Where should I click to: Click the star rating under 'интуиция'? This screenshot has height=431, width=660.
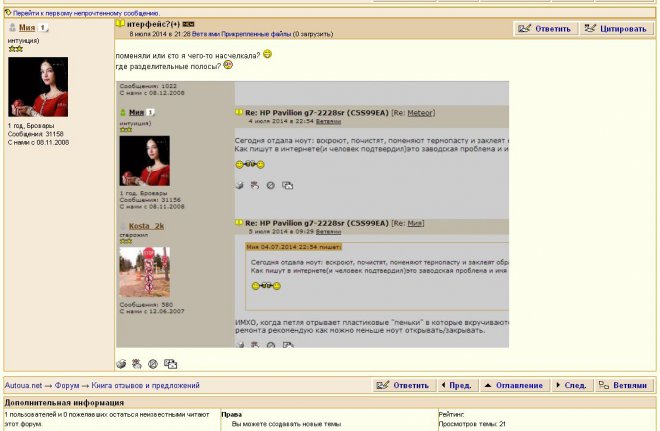(15, 48)
